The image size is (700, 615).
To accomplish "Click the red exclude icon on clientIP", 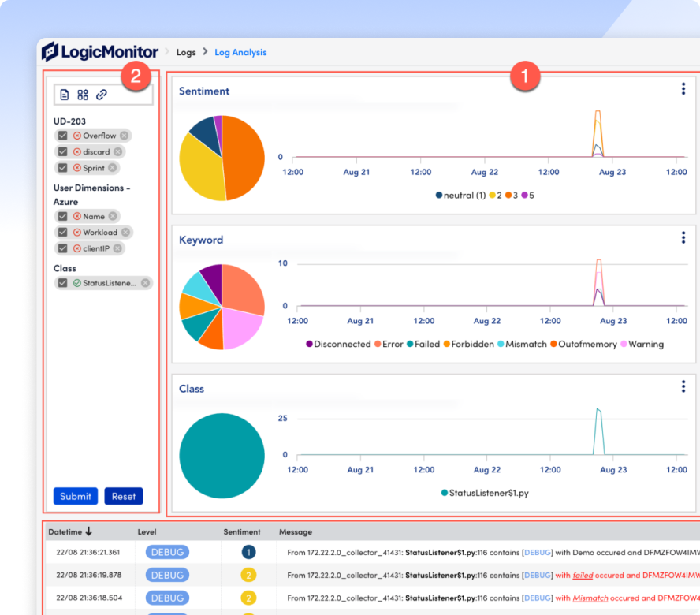I will 77,248.
